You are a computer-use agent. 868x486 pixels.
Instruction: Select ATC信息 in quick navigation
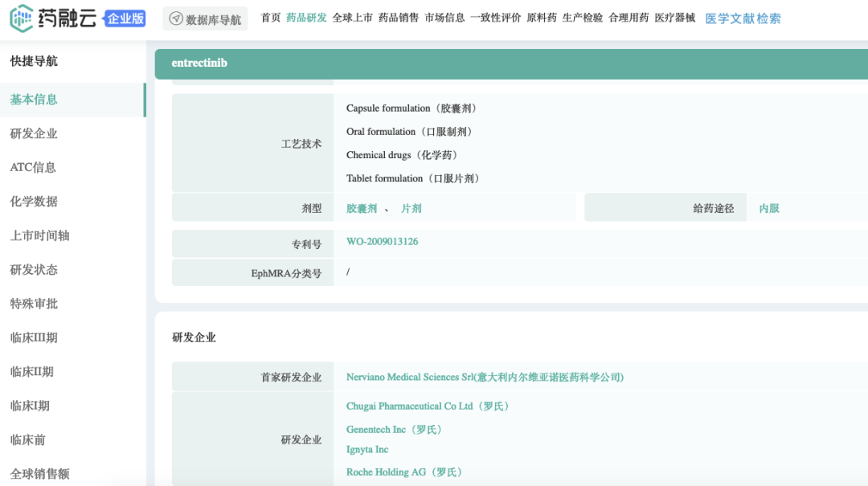click(x=33, y=168)
